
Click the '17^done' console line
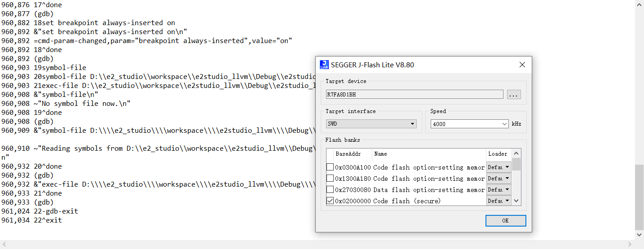[31, 5]
